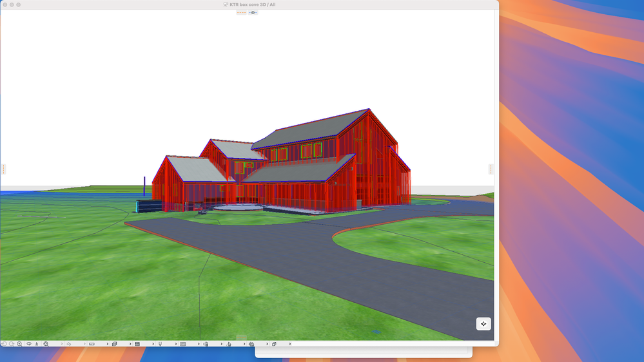Click the 3D Style icon
The height and width of the screenshot is (362, 644).
[x=251, y=344]
